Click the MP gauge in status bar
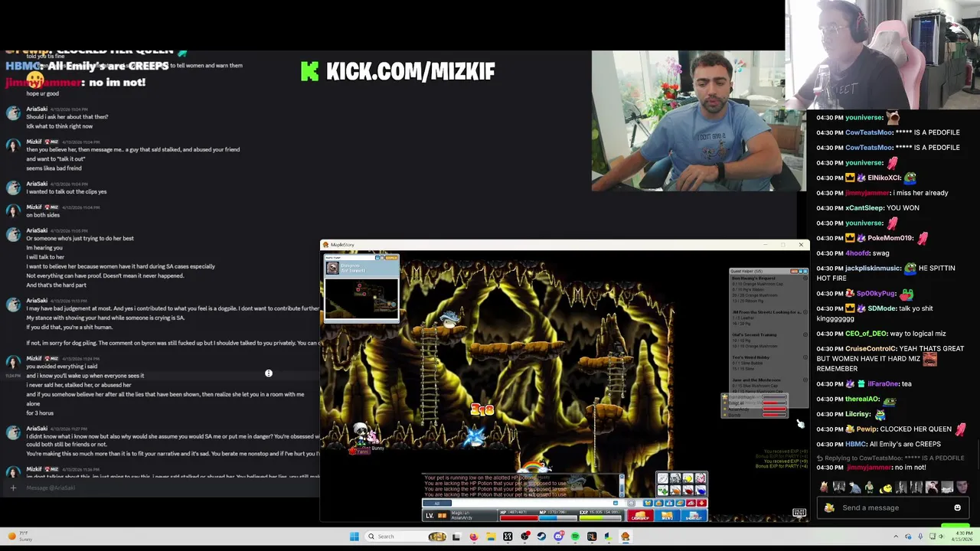The width and height of the screenshot is (980, 551). point(558,518)
